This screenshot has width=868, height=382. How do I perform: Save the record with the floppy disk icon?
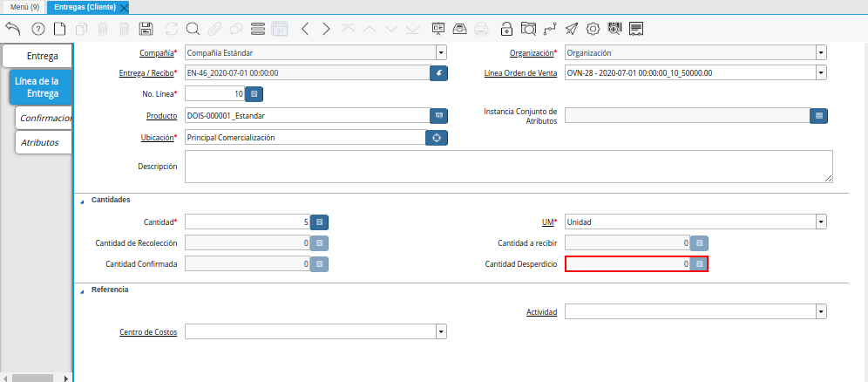pos(146,29)
